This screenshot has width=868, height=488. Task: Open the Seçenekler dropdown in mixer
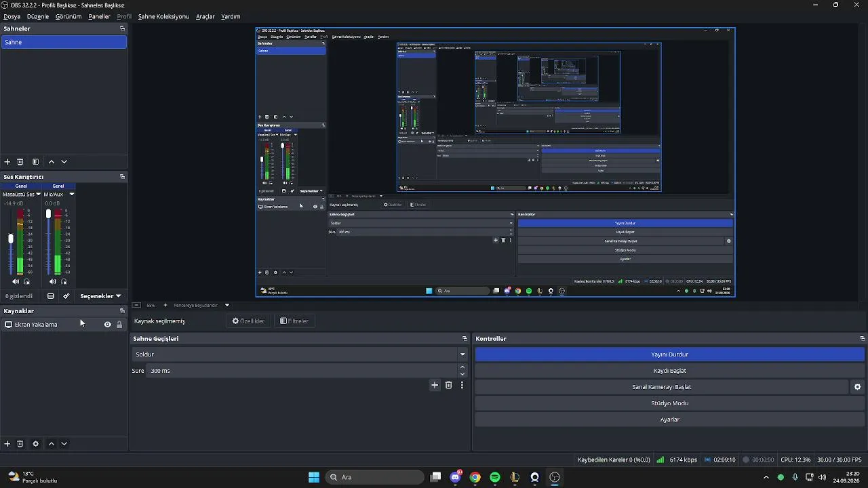tap(100, 296)
